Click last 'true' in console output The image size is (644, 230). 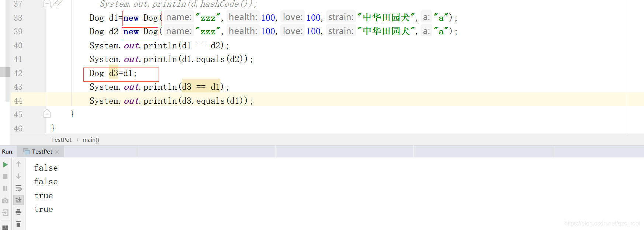point(44,209)
